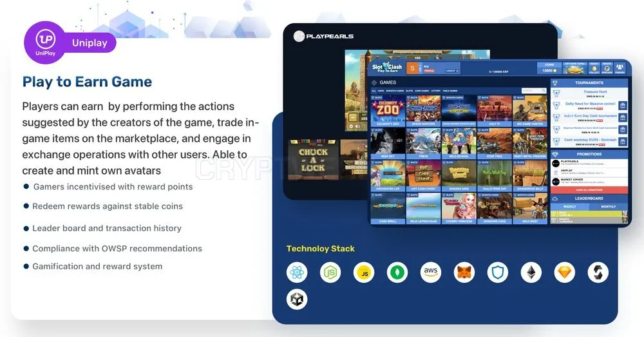Switch leaderboard to WEEKLY tab
The width and height of the screenshot is (644, 337).
click(x=570, y=206)
